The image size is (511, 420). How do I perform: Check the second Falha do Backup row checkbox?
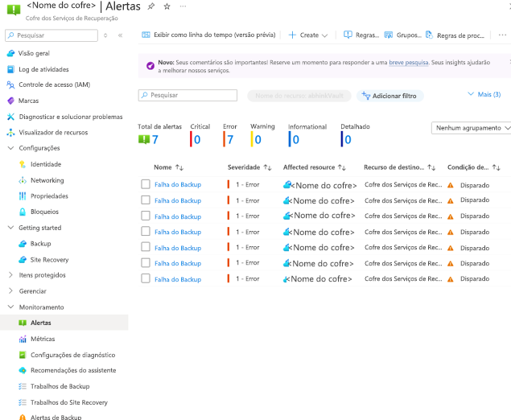pyautogui.click(x=146, y=200)
